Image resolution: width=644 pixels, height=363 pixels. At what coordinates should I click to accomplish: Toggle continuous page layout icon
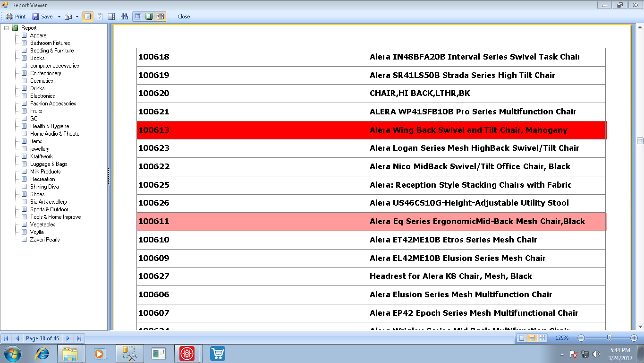[x=532, y=338]
